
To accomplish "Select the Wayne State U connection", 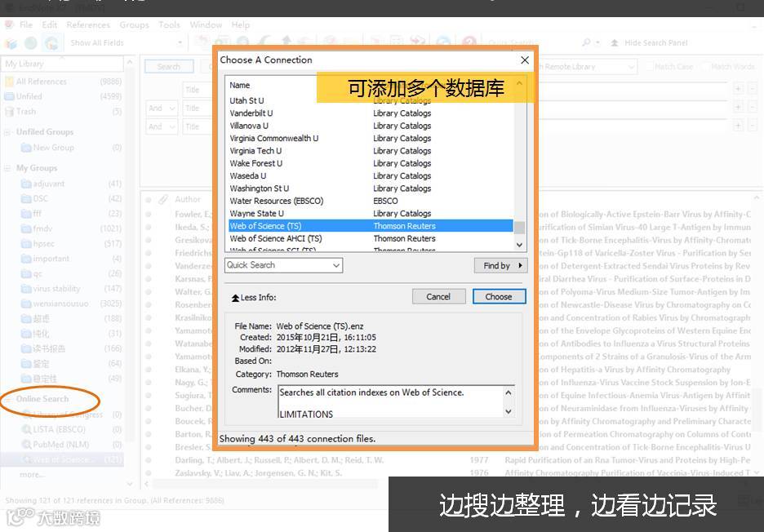I will (371, 214).
